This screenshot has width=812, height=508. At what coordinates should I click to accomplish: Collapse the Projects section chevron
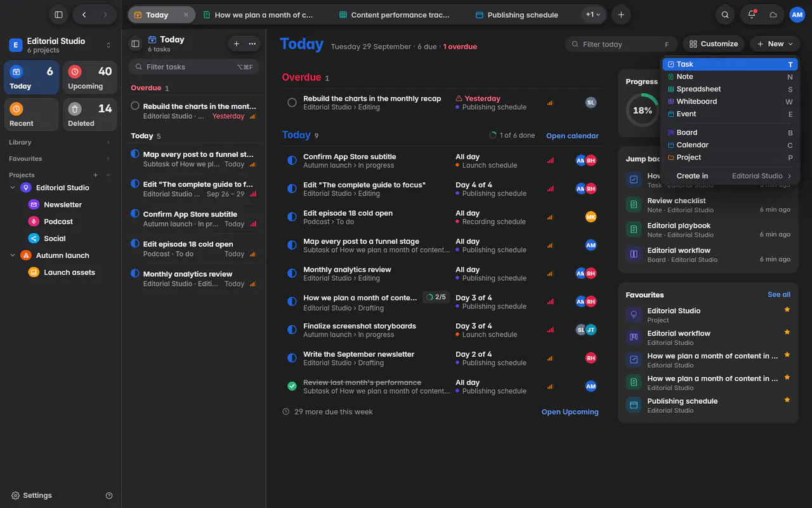[108, 175]
